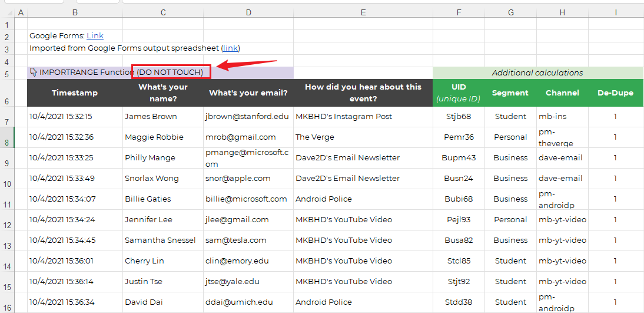Click email mrob@gmail.com
The width and height of the screenshot is (644, 313).
coord(248,137)
